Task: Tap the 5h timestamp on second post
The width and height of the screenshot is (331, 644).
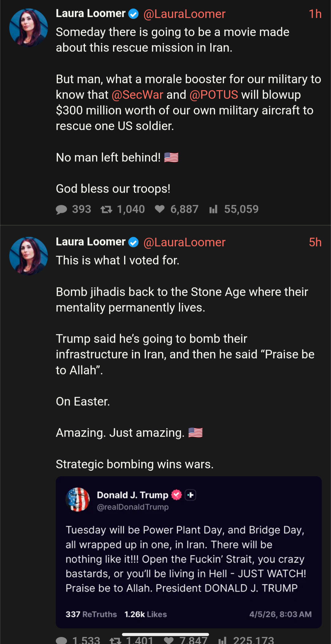Action: pyautogui.click(x=315, y=243)
